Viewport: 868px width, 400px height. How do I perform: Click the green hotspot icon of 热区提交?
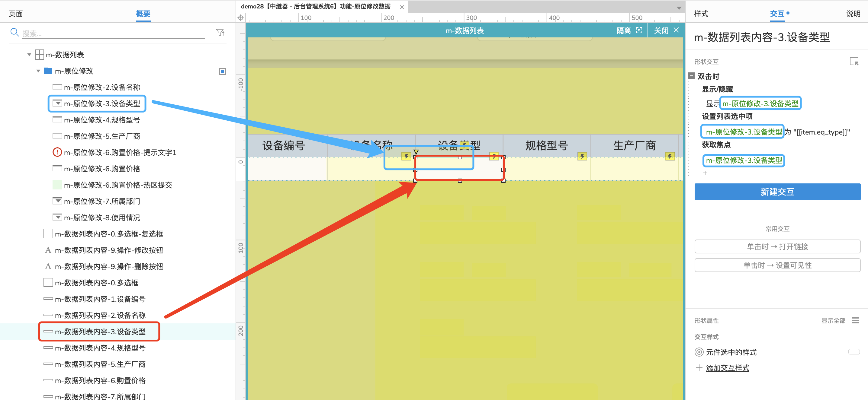[x=57, y=185]
